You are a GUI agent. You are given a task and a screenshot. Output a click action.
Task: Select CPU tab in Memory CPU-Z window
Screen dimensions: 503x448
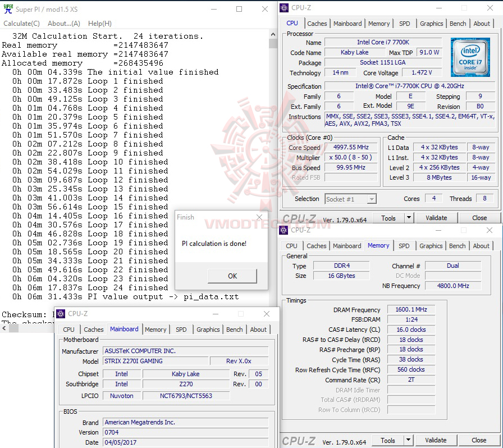[x=291, y=246]
